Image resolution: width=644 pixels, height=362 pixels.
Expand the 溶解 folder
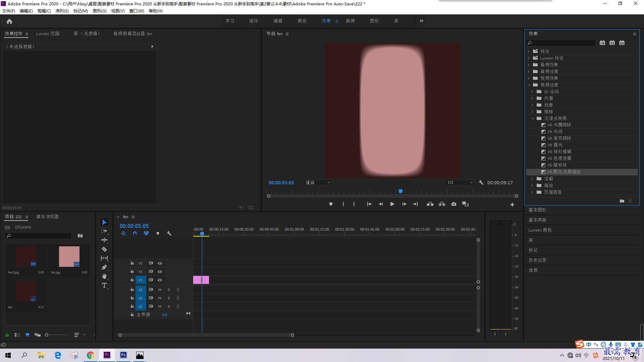click(x=532, y=179)
